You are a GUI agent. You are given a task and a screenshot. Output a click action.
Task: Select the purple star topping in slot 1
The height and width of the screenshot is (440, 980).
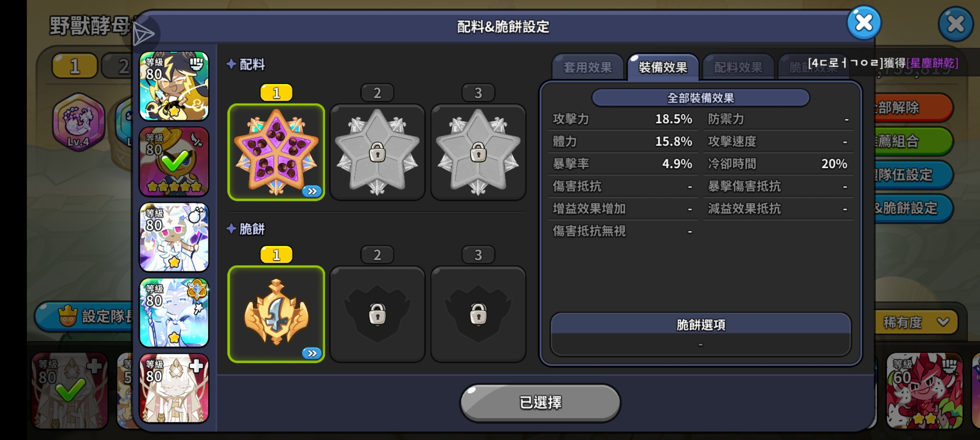276,152
